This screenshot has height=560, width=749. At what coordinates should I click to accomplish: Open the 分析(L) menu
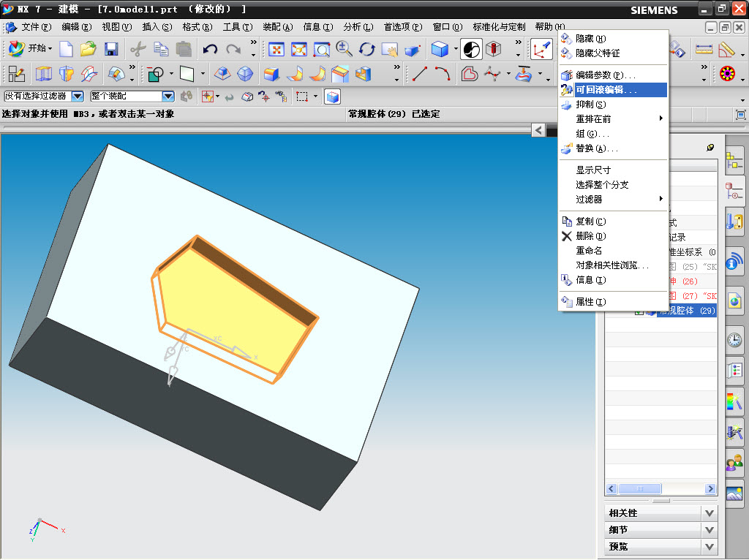pyautogui.click(x=358, y=27)
